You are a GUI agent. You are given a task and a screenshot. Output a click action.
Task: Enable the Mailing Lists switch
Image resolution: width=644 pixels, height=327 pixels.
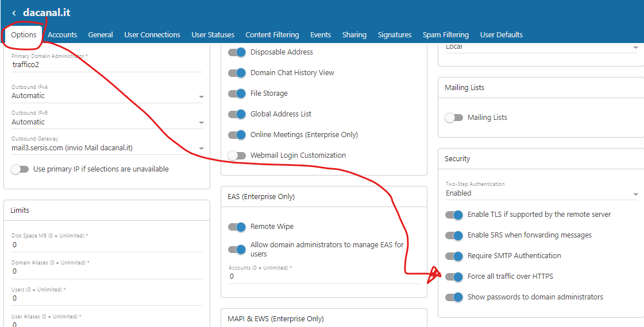click(x=454, y=118)
